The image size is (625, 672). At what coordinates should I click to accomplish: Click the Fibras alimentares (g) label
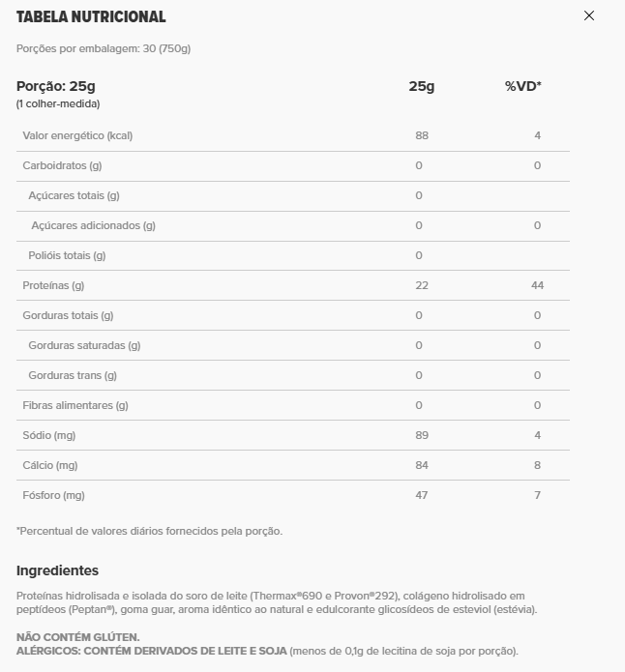(x=75, y=405)
